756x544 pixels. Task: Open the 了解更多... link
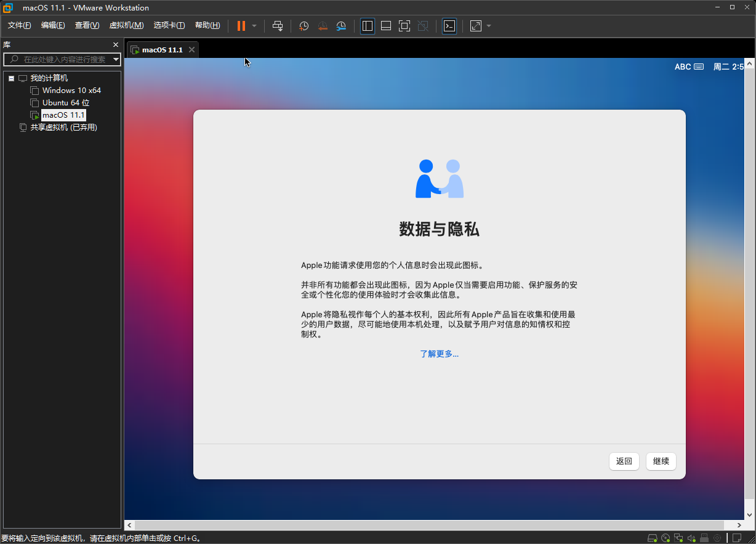[x=440, y=354]
